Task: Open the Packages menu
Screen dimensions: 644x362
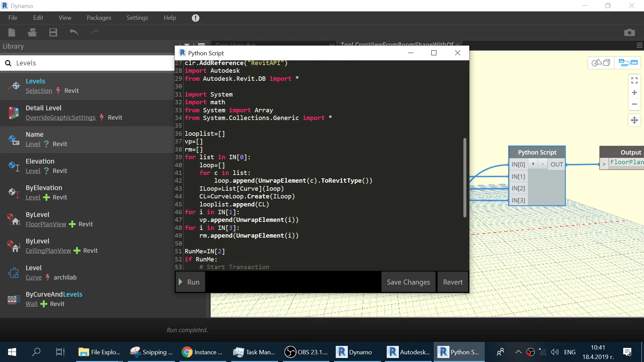Action: pos(99,18)
